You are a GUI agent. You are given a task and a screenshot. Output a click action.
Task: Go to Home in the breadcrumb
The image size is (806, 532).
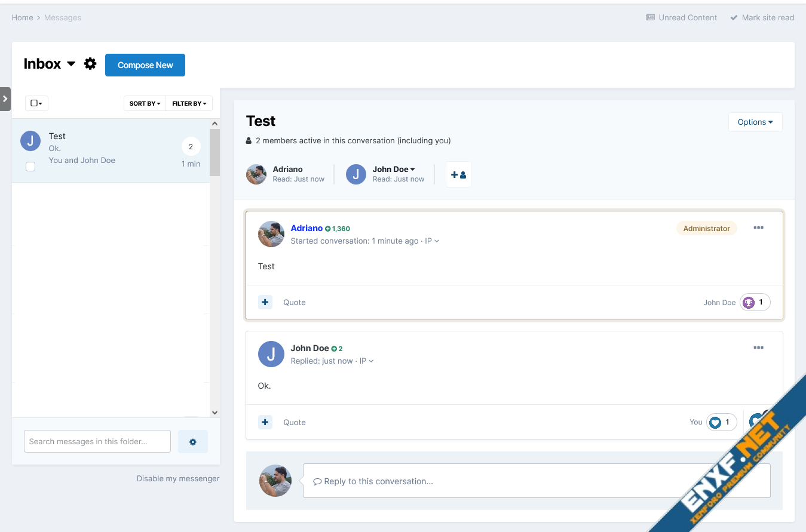click(x=22, y=17)
